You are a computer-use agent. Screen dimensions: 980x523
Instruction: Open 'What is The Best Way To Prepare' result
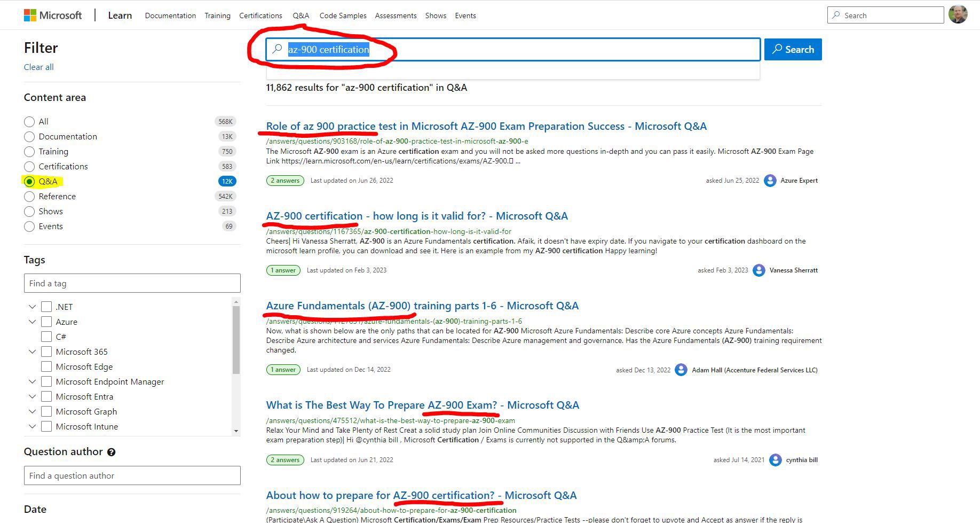click(422, 405)
